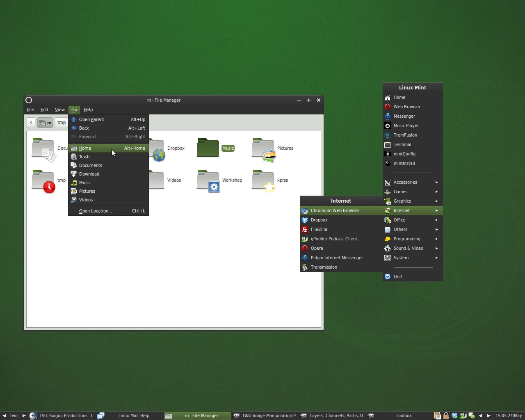
Task: Open Dropbox from the Internet submenu
Action: (x=341, y=220)
